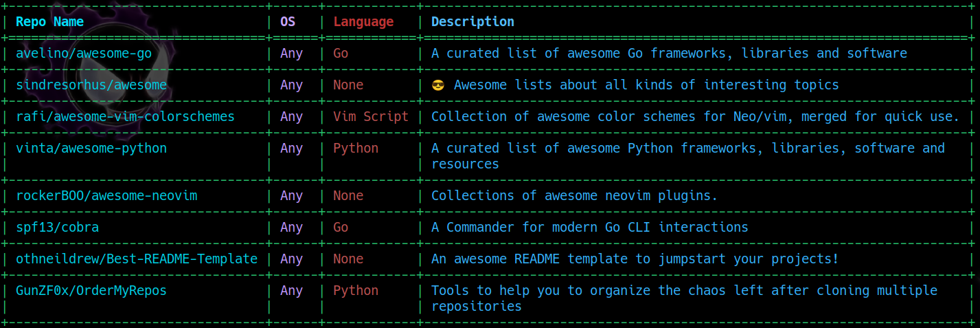The width and height of the screenshot is (980, 328).
Task: Select the sindresorhus/awesome repo name
Action: point(91,85)
